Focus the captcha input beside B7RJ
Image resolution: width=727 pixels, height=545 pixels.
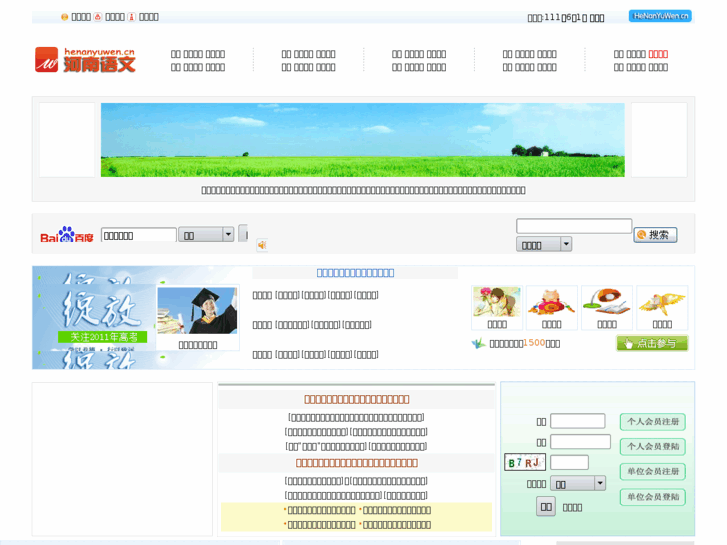click(569, 462)
